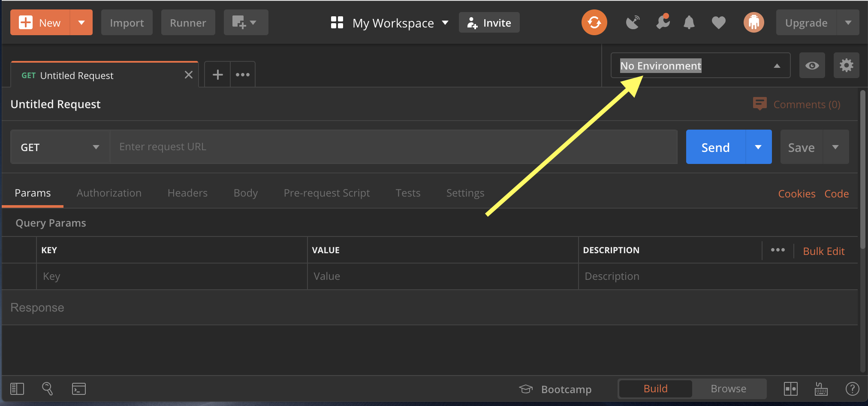
Task: Switch to Build mode
Action: (655, 389)
